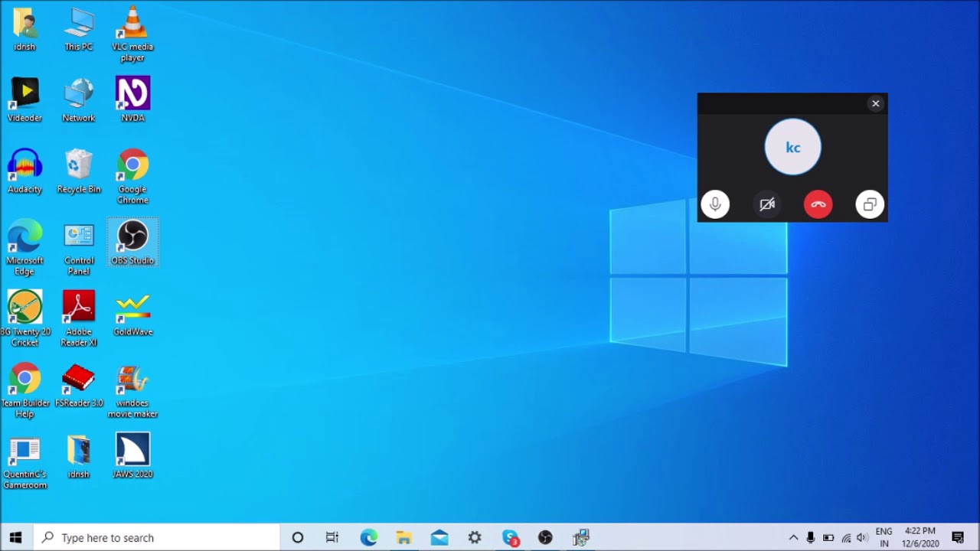Open Wi-Fi network tray icon
Viewport: 980px width, 551px height.
point(846,537)
